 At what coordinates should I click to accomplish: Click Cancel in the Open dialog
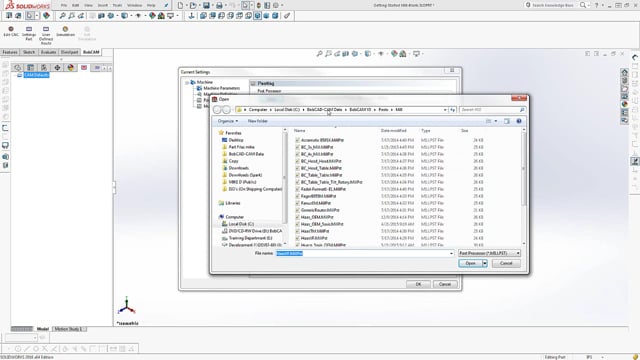[506, 264]
